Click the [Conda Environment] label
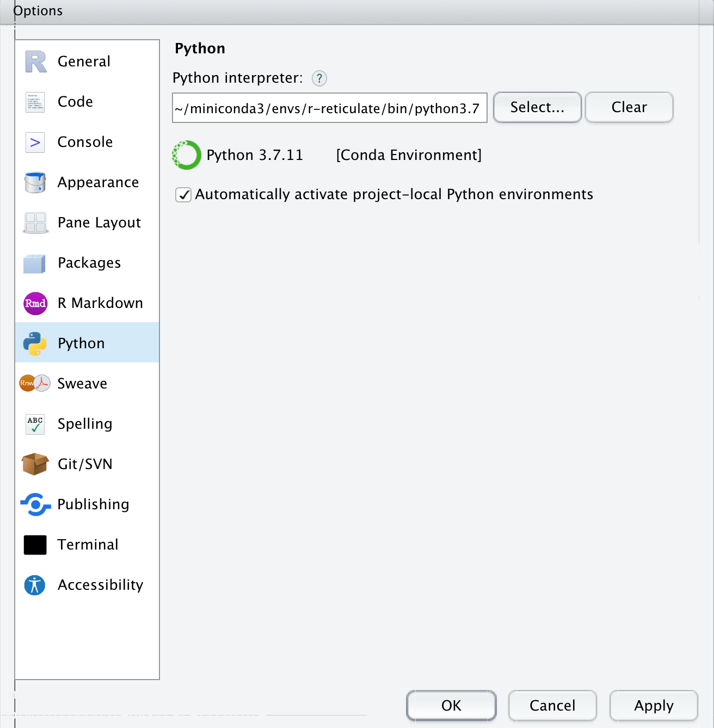The image size is (714, 728). click(x=409, y=155)
